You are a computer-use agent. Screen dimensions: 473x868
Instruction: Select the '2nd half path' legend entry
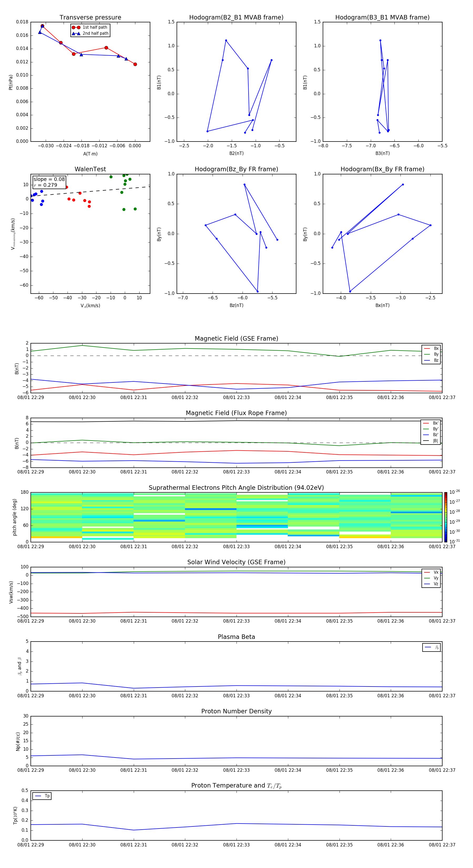click(x=90, y=33)
